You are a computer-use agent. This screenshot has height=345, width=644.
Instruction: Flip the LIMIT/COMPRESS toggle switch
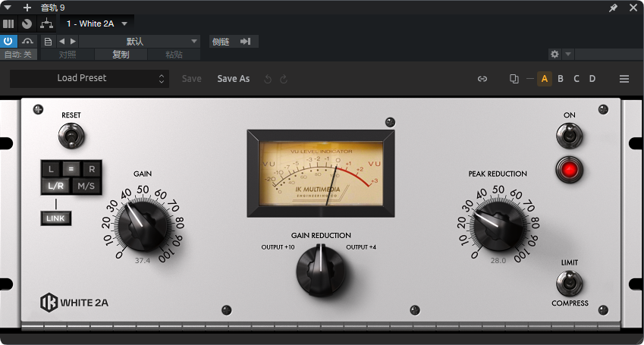tap(569, 283)
